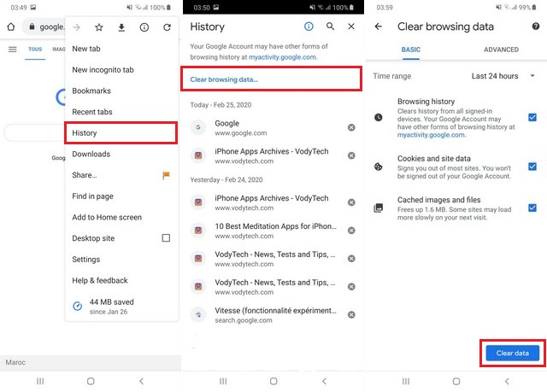
Task: Tap the info icon in History header
Action: (309, 26)
